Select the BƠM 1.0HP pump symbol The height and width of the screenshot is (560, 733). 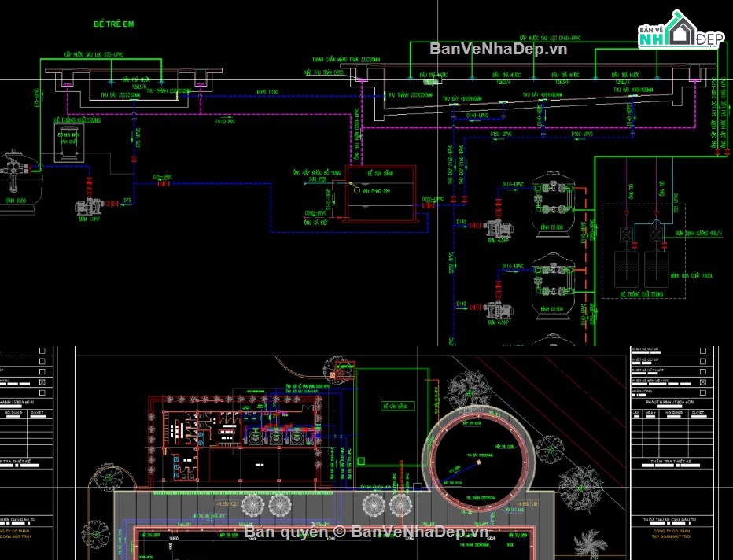pyautogui.click(x=90, y=207)
